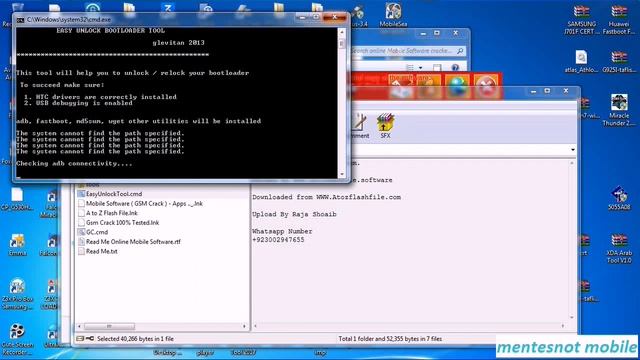Select Mobile Software ( GSM Crack ) shortcut file
This screenshot has width=640, height=360.
pos(140,203)
